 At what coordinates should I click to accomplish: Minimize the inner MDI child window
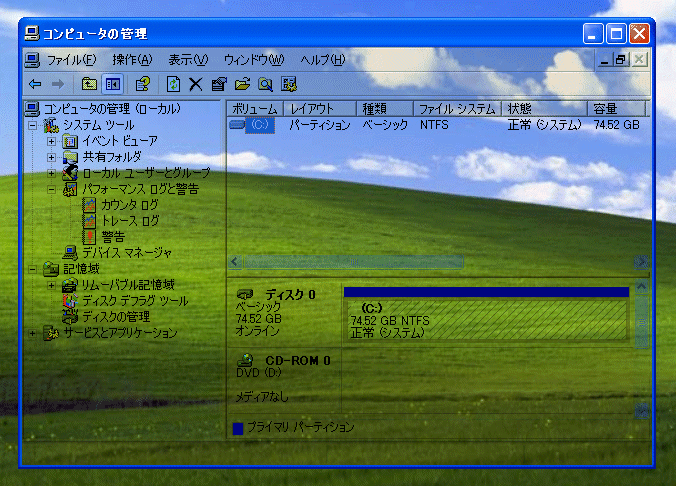(604, 60)
